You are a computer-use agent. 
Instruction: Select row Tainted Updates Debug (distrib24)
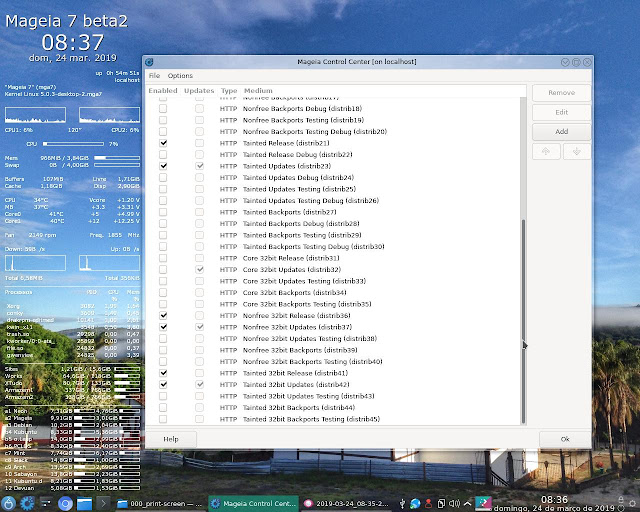click(x=333, y=178)
